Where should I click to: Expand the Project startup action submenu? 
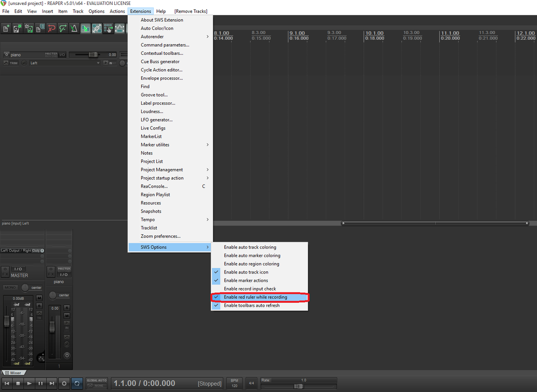170,178
